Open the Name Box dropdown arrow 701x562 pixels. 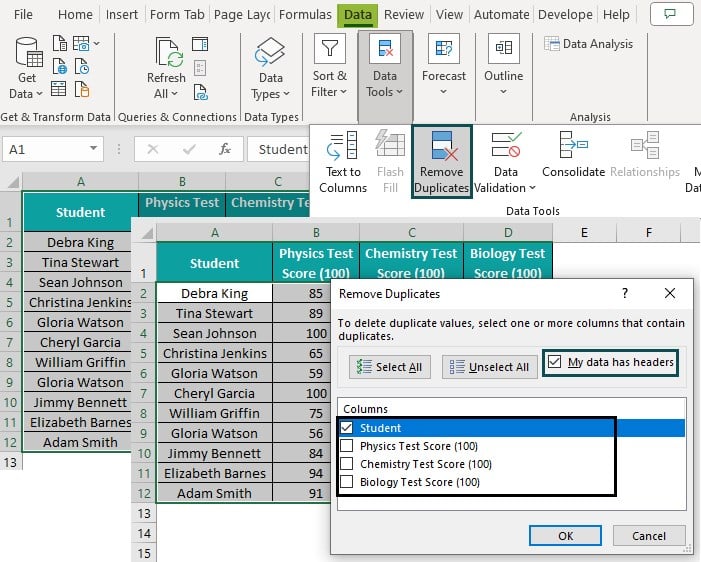tap(93, 148)
